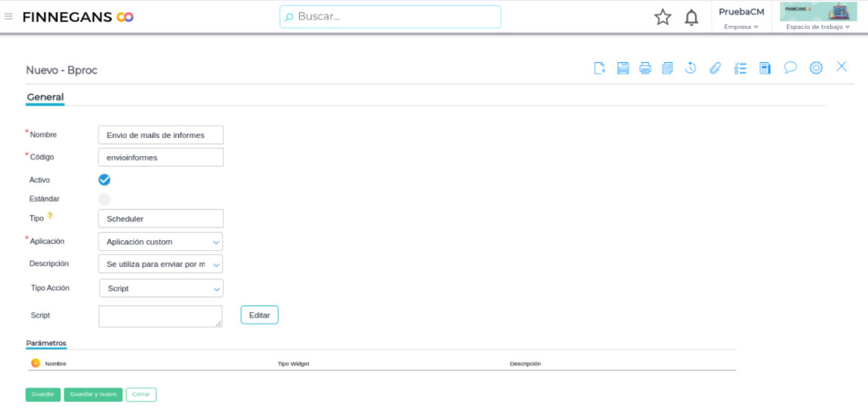Click the new document toolbar icon
Image resolution: width=868 pixels, height=412 pixels.
click(x=600, y=68)
